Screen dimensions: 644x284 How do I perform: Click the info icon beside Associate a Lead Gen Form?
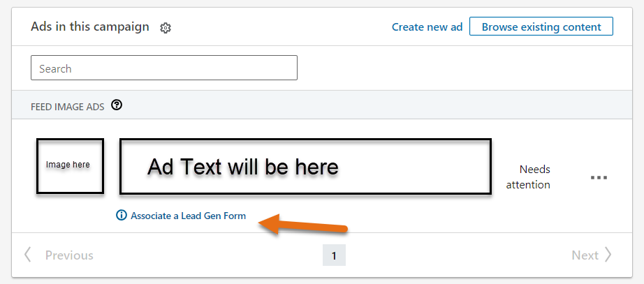[x=122, y=216]
